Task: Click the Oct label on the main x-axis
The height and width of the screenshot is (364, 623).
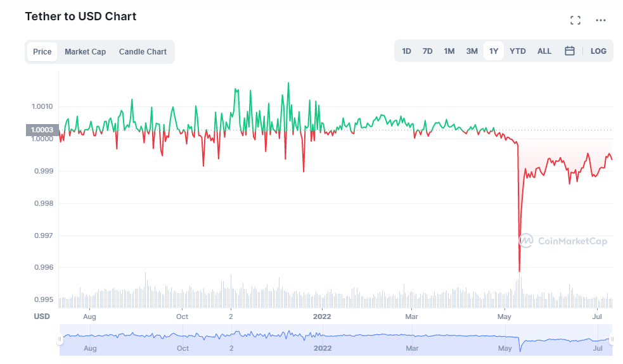Action: click(x=182, y=317)
